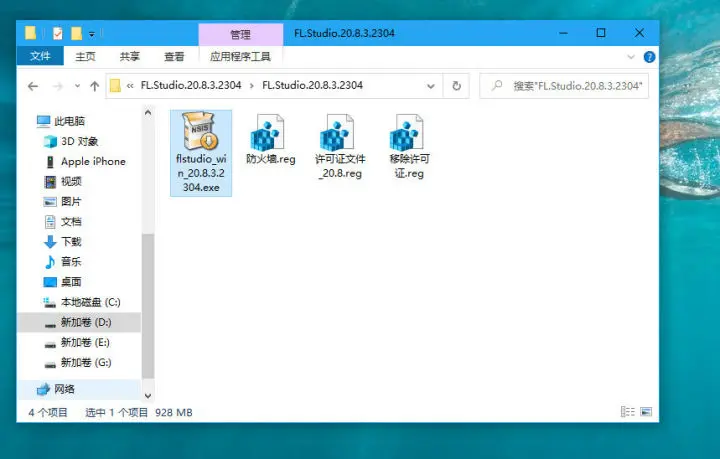Click the navigation pane scrollbar thumb
This screenshot has height=459, width=720.
click(x=148, y=306)
